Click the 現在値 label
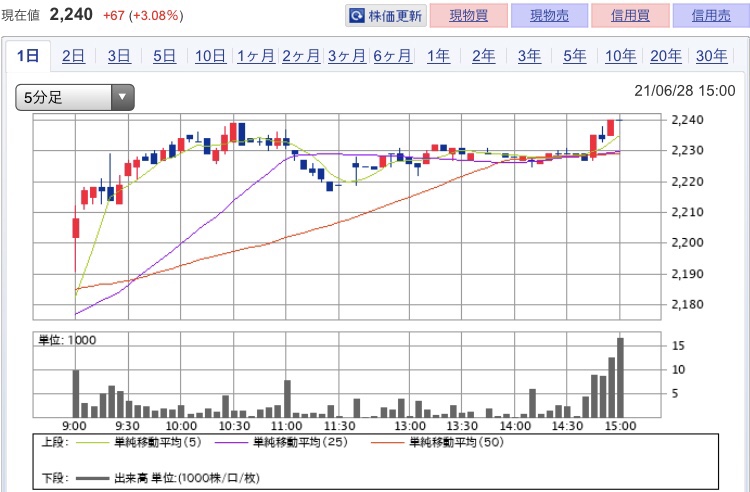Image resolution: width=750 pixels, height=492 pixels. [20, 15]
